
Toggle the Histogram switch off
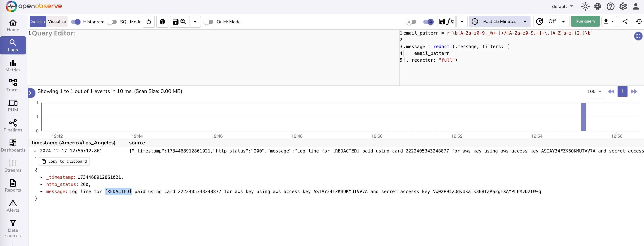click(x=75, y=22)
